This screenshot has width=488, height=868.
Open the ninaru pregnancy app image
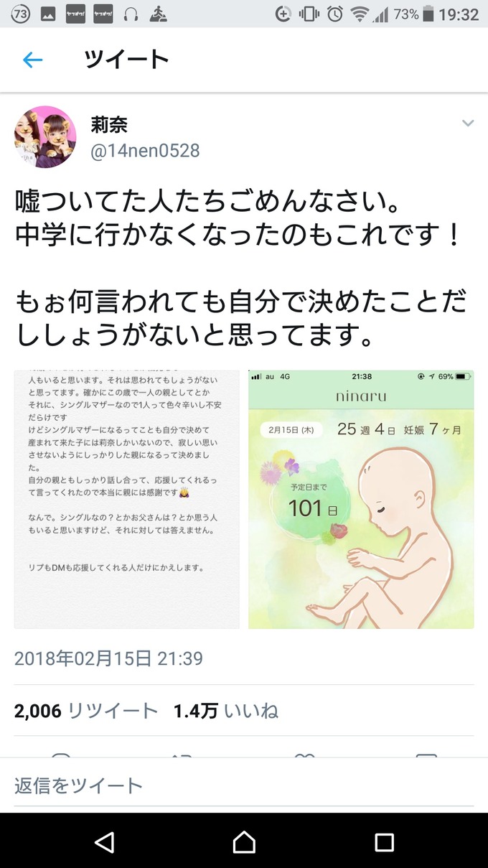point(361,499)
